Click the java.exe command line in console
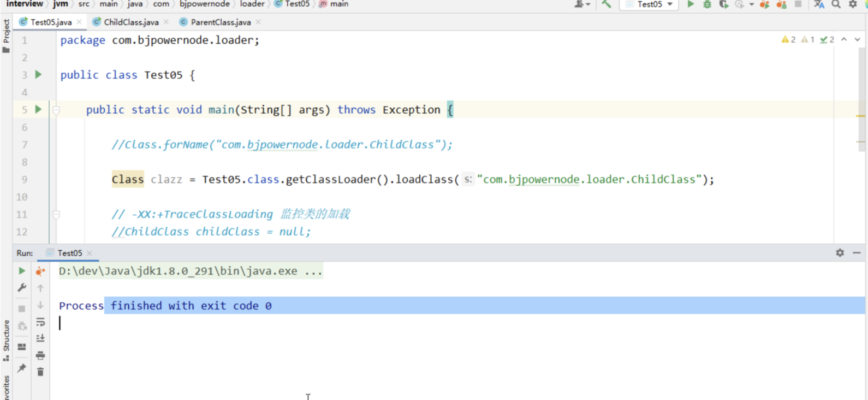Screen dimensions: 868x400 (191, 271)
